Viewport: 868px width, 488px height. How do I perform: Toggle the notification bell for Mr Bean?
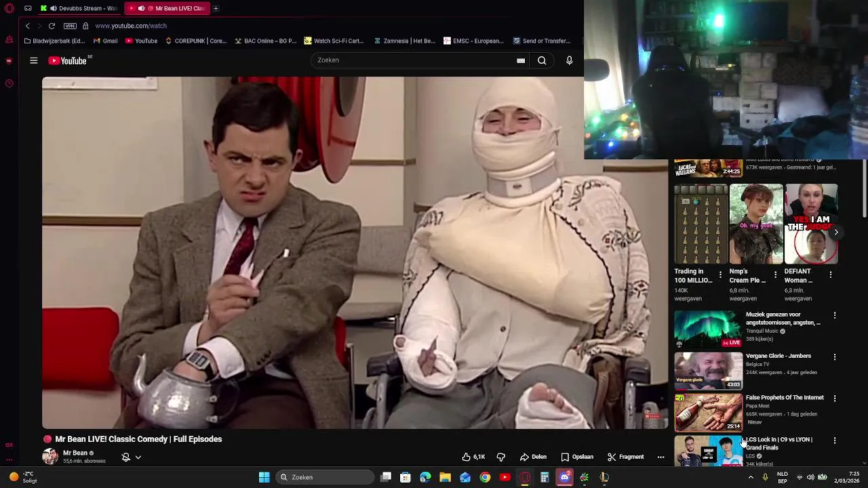125,457
